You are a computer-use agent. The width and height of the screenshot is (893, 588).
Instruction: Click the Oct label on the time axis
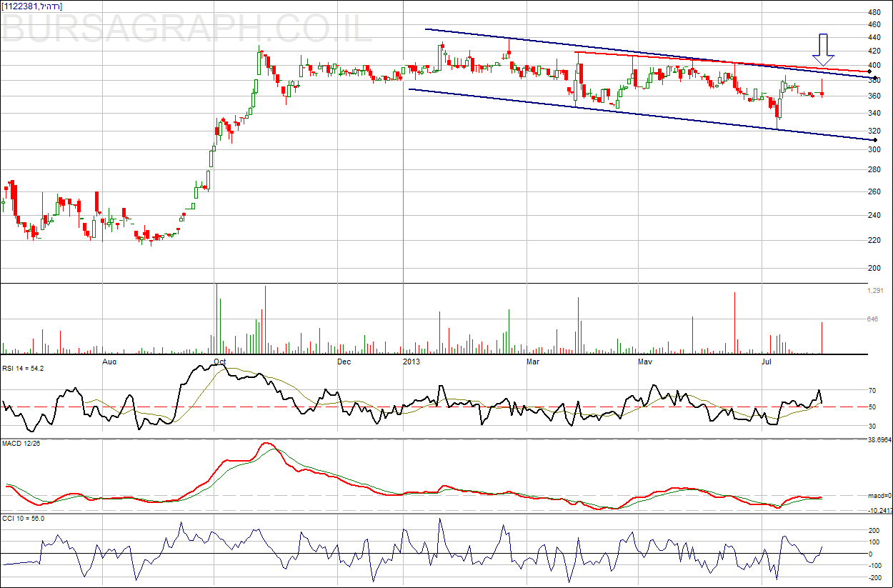coord(220,362)
